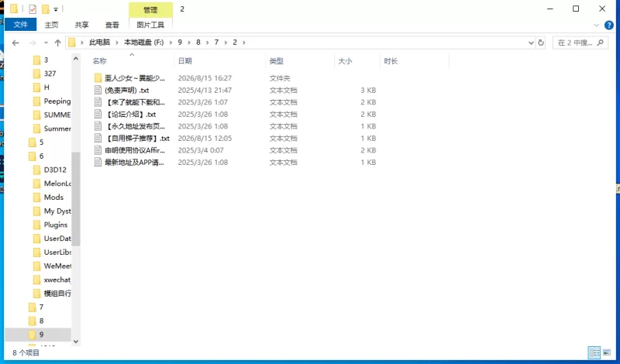Select the 亚人少女 folder icon
The image size is (620, 364).
(x=98, y=78)
